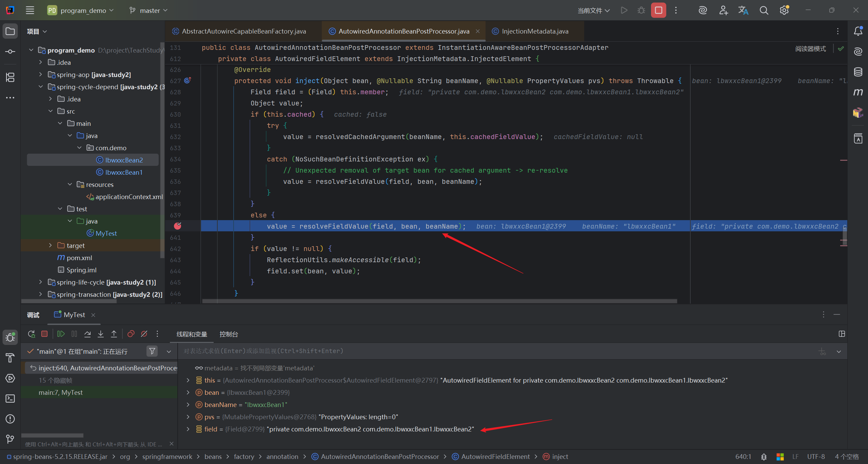Open the Database tool window icon
868x464 pixels.
point(858,72)
